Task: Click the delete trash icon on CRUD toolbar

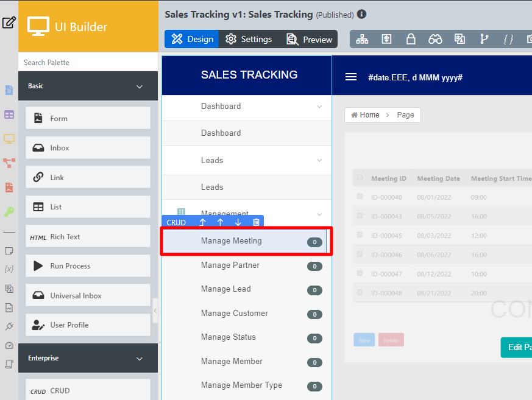Action: [x=256, y=222]
